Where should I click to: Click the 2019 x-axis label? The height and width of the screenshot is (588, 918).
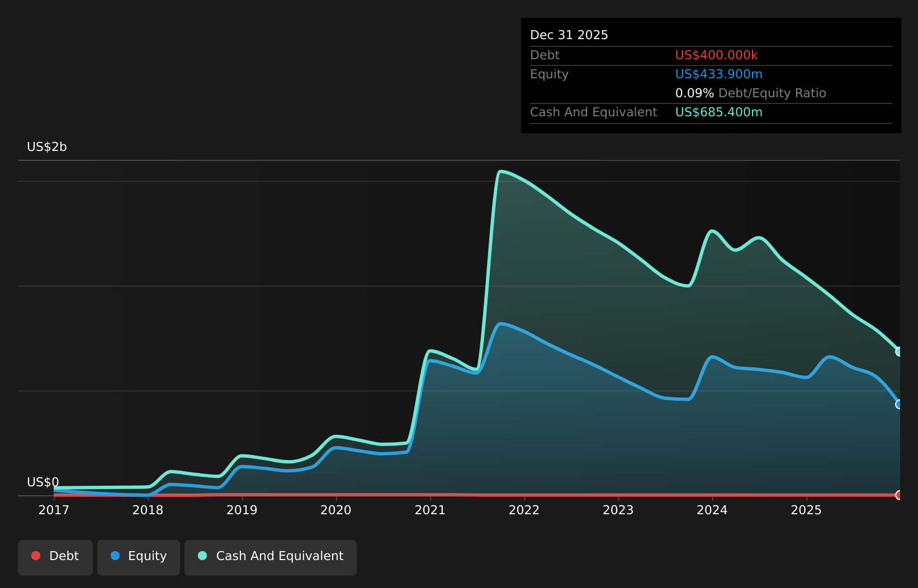click(x=242, y=510)
